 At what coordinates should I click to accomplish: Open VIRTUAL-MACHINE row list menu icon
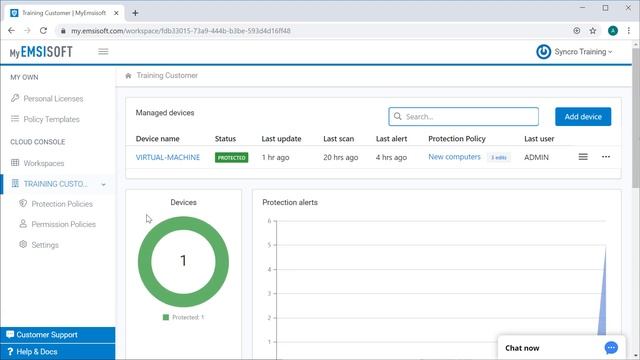coord(583,157)
